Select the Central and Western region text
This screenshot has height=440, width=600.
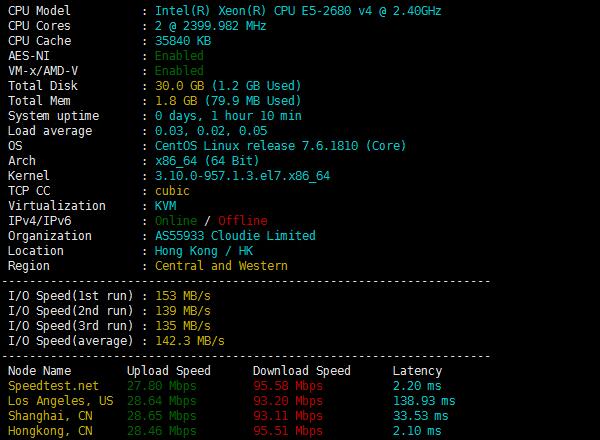[221, 266]
